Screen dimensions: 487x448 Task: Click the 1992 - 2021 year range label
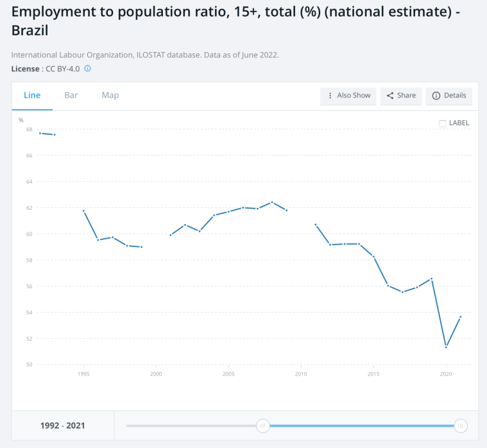point(63,426)
